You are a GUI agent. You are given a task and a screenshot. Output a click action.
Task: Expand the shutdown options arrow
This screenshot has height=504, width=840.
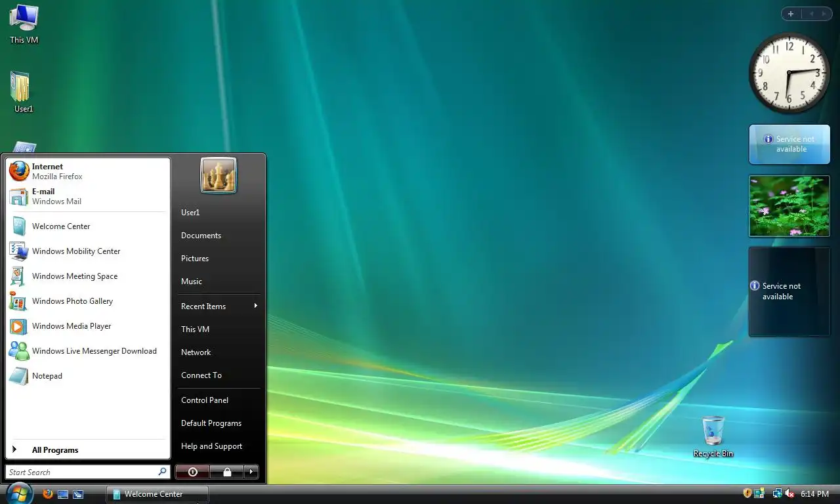tap(251, 472)
